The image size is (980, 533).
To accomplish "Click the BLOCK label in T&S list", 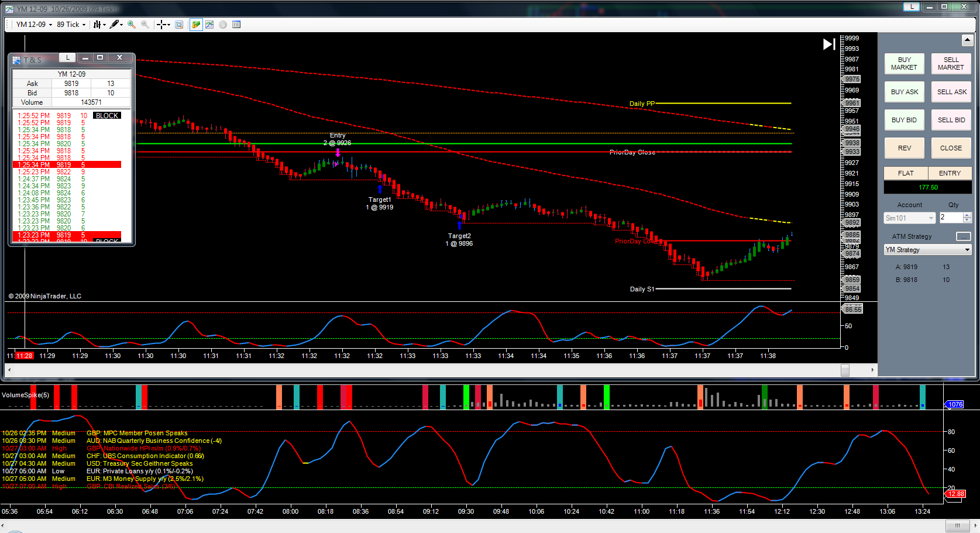I will (x=107, y=116).
